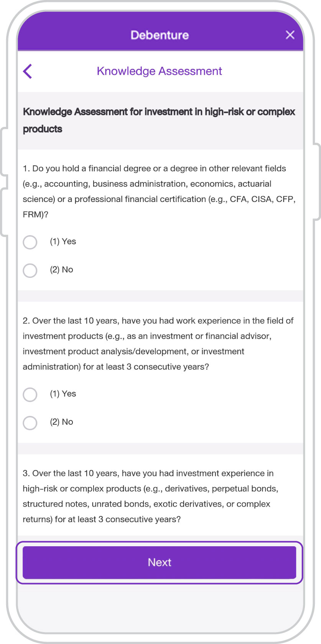This screenshot has width=321, height=644.
Task: Click the question 3 text about investment experience
Action: point(150,496)
